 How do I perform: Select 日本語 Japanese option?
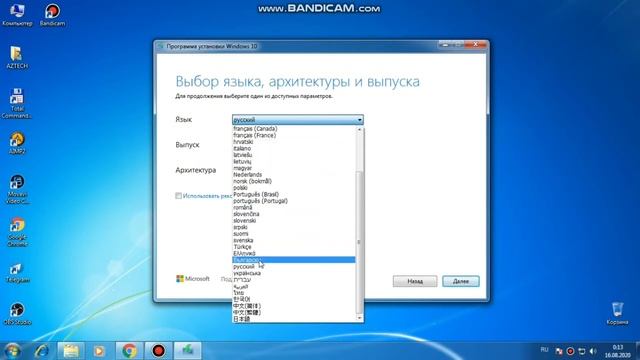(294, 319)
